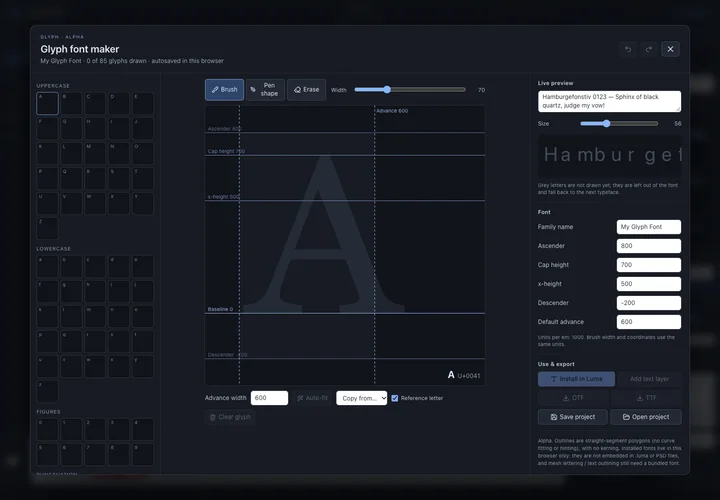The image size is (720, 500).
Task: Change the Default advance field
Action: (648, 322)
